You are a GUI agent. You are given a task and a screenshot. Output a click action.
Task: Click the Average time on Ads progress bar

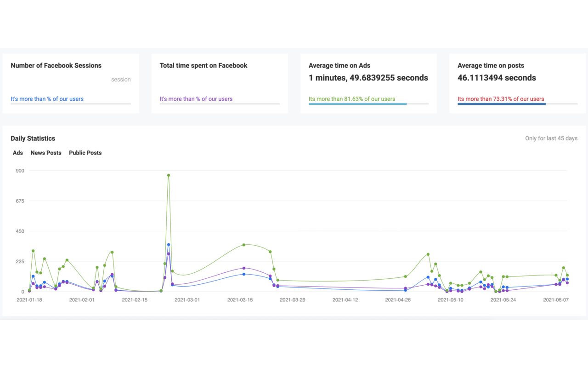click(x=368, y=104)
